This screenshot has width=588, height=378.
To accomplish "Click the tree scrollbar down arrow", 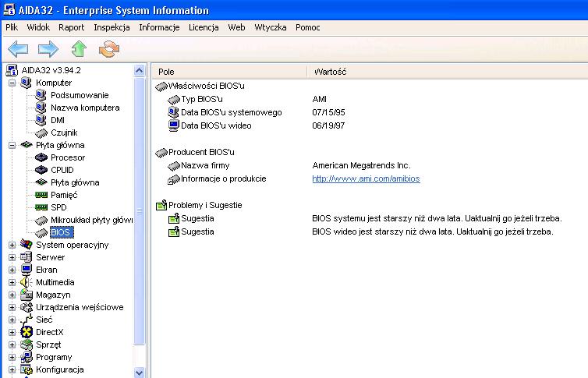I will tap(139, 373).
